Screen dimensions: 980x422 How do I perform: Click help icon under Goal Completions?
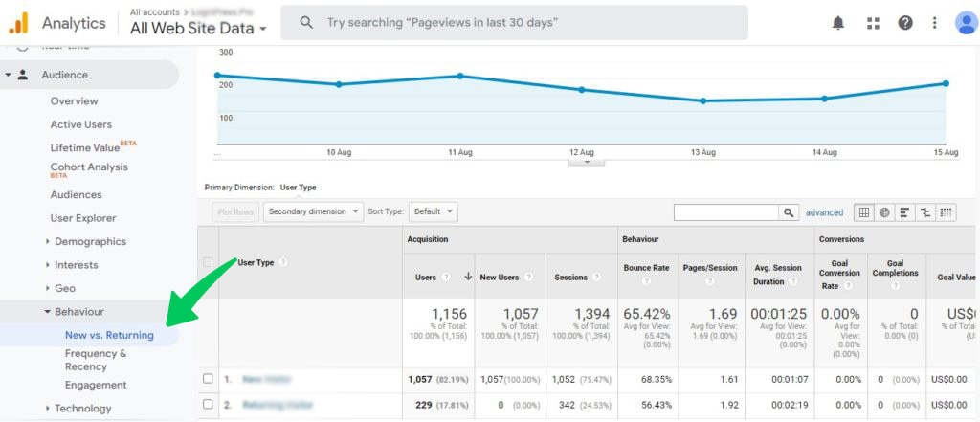tap(896, 286)
